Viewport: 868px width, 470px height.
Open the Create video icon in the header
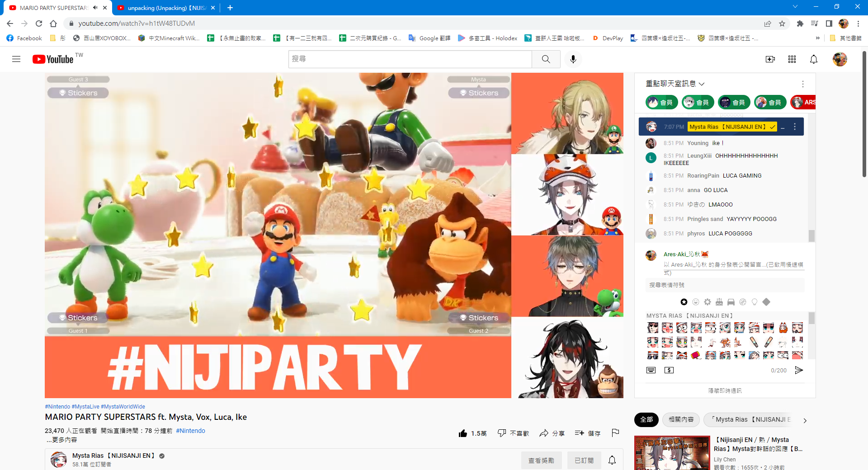click(770, 59)
